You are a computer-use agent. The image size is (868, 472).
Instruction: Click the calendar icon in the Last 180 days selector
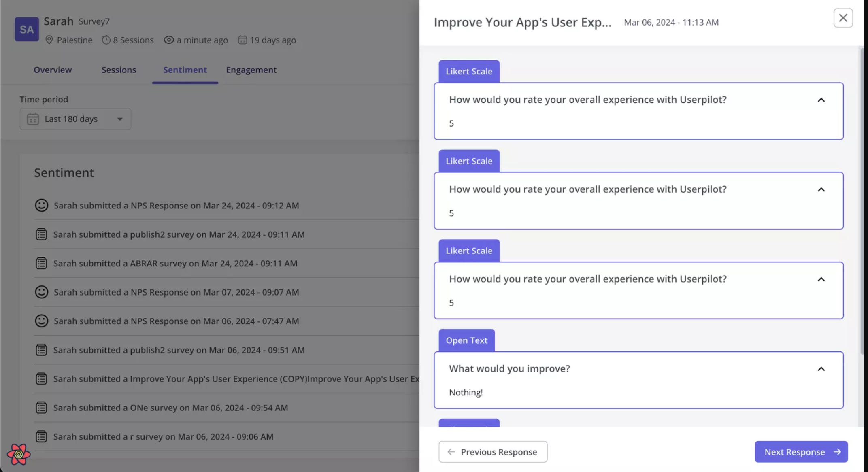[x=33, y=119]
